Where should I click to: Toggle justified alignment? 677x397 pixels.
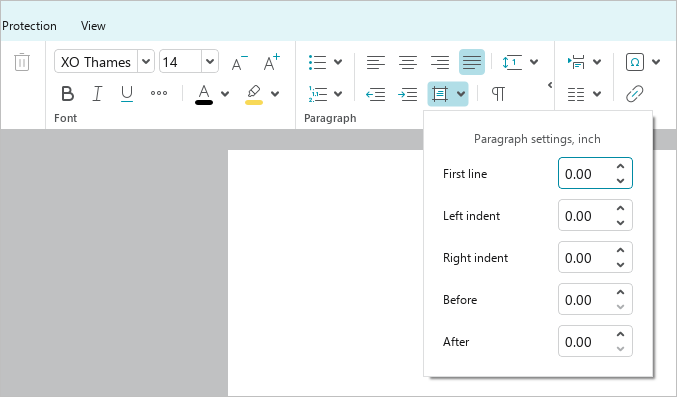pyautogui.click(x=471, y=62)
